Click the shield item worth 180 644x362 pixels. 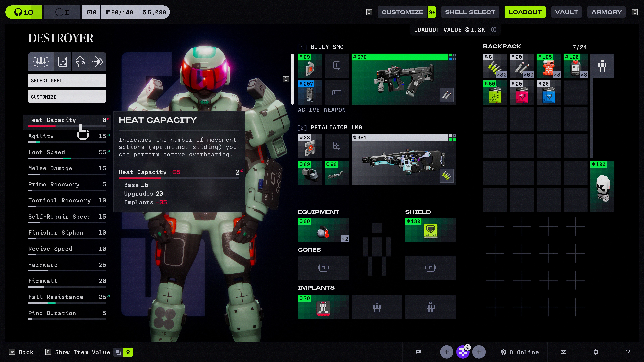click(x=430, y=230)
